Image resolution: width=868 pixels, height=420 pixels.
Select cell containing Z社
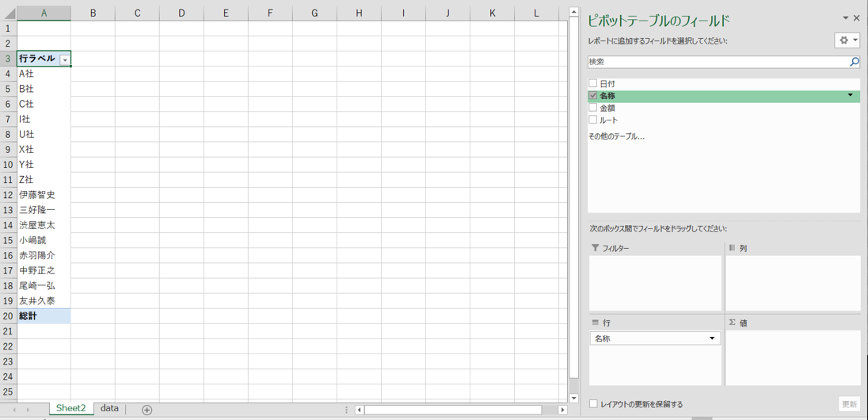pos(44,180)
